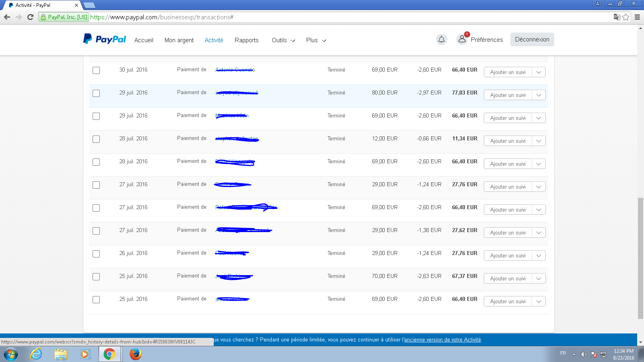Click the profile icon with red badge
Image resolution: width=644 pixels, height=362 pixels.
(x=462, y=39)
